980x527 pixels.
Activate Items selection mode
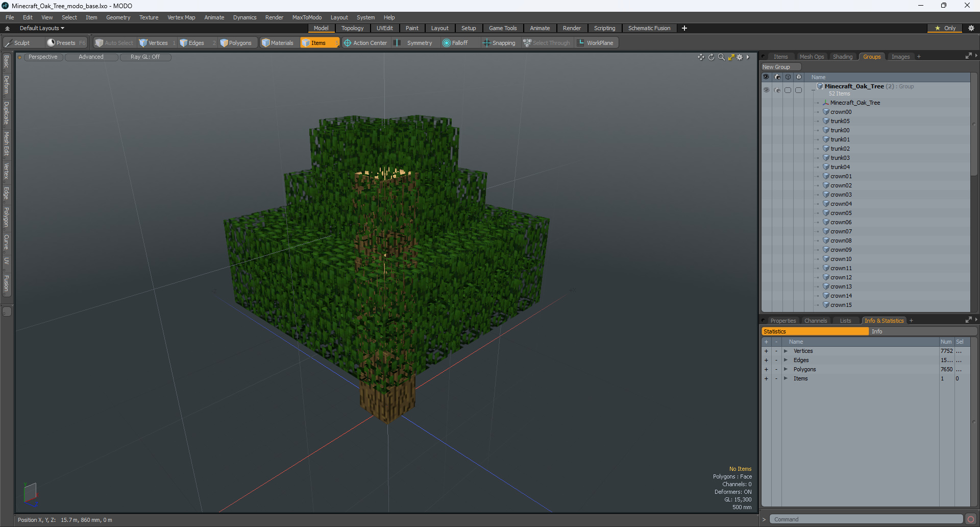pos(319,43)
